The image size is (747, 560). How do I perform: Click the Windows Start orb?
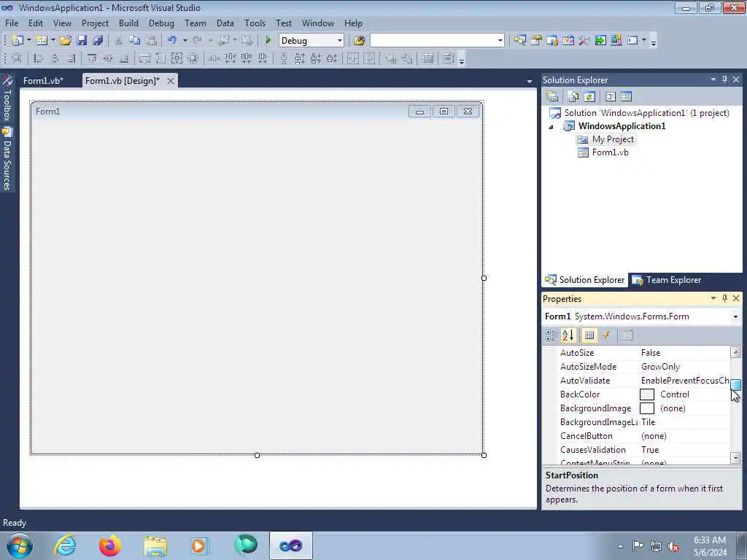pos(20,546)
